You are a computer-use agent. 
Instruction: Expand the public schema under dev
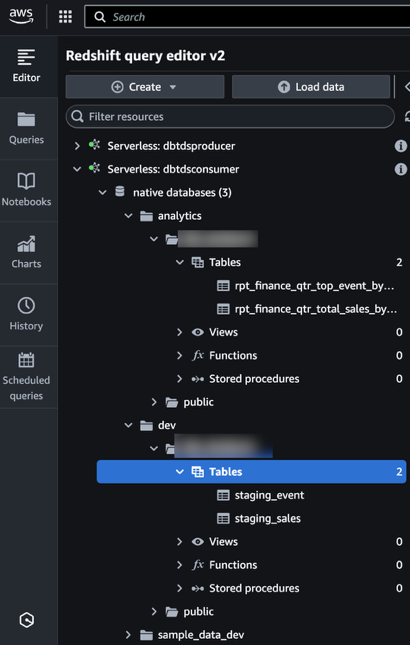[x=154, y=612]
